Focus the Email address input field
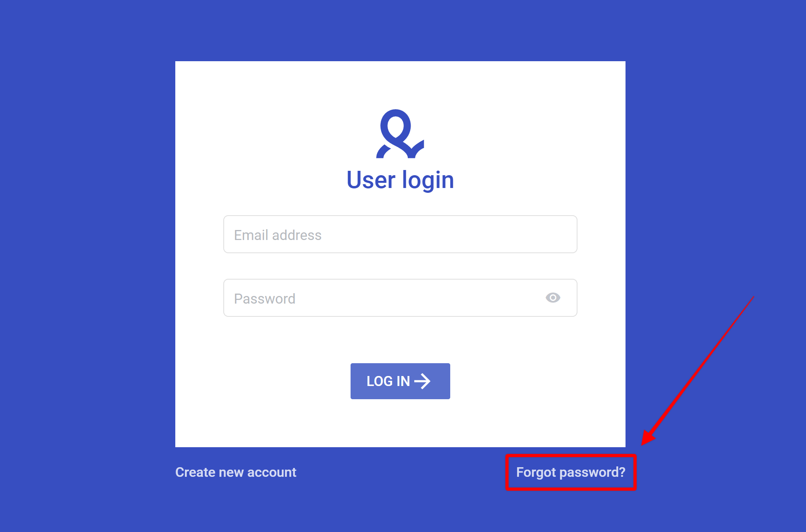 pos(400,234)
